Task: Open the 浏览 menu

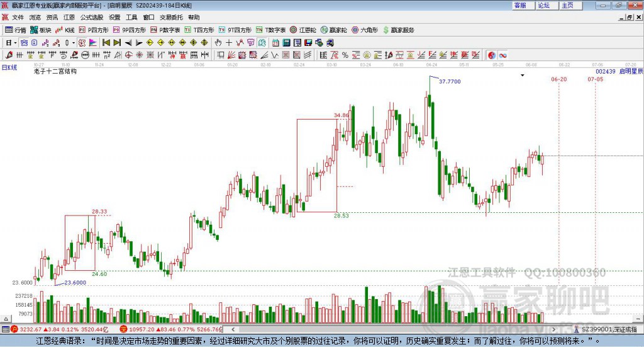Action: coord(35,17)
